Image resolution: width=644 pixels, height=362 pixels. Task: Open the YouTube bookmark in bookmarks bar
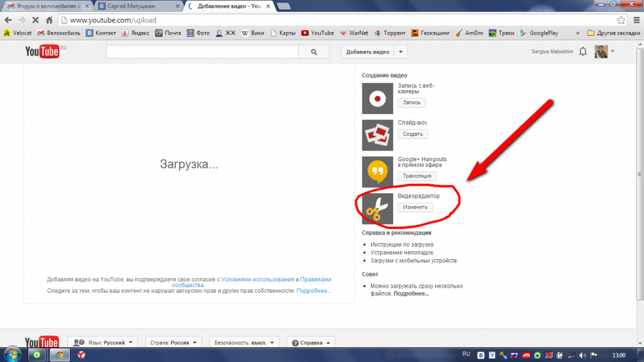pyautogui.click(x=318, y=33)
